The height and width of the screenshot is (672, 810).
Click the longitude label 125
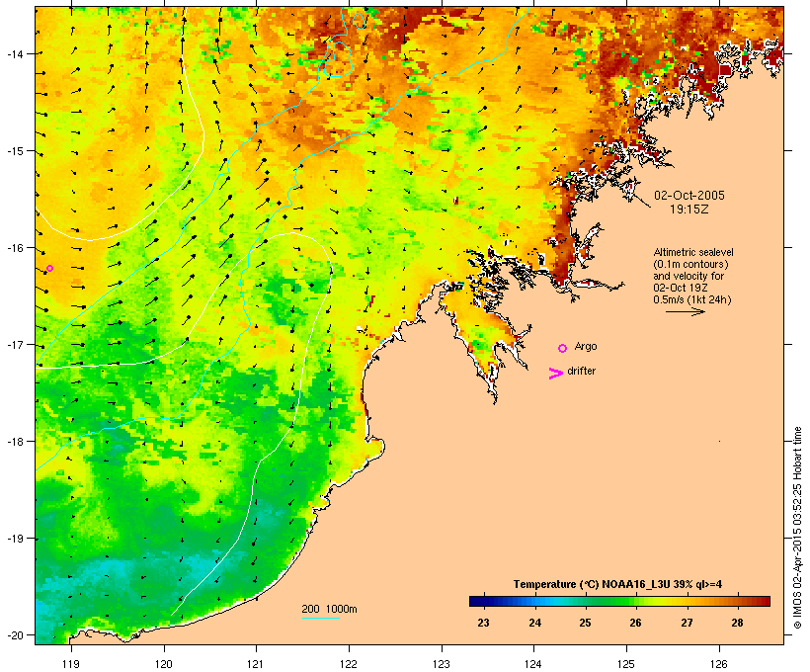point(626,664)
